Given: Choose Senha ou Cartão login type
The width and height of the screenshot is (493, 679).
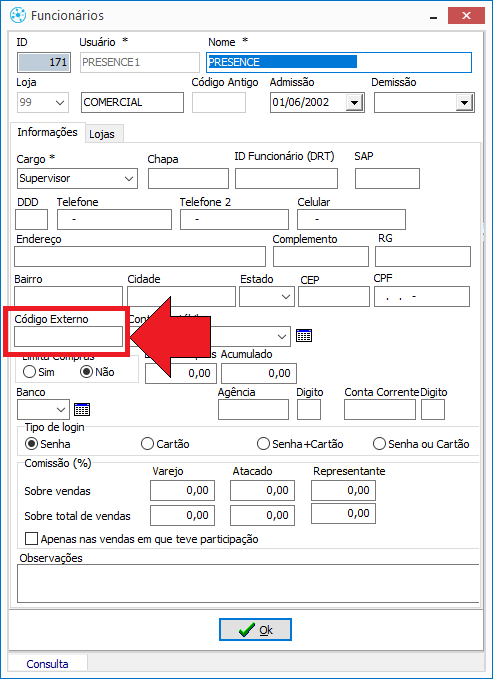Looking at the screenshot, I should click(x=379, y=444).
